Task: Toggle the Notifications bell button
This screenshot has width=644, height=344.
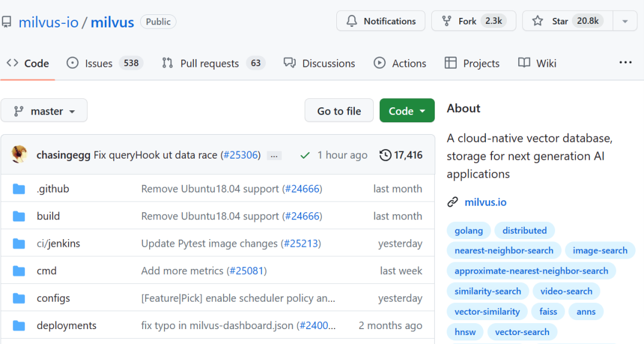Action: click(380, 21)
